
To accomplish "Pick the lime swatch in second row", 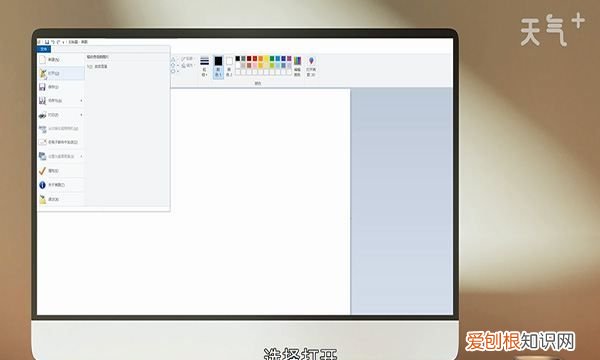I will (272, 65).
